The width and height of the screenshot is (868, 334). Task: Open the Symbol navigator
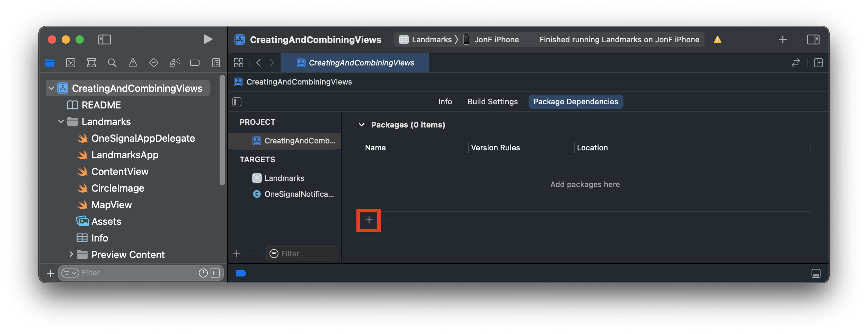click(91, 63)
